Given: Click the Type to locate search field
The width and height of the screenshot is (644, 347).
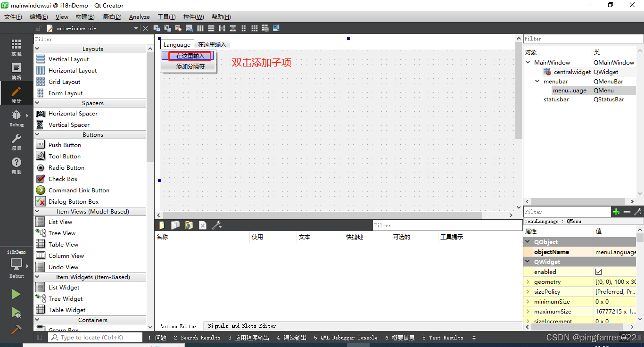Looking at the screenshot, I should 96,338.
